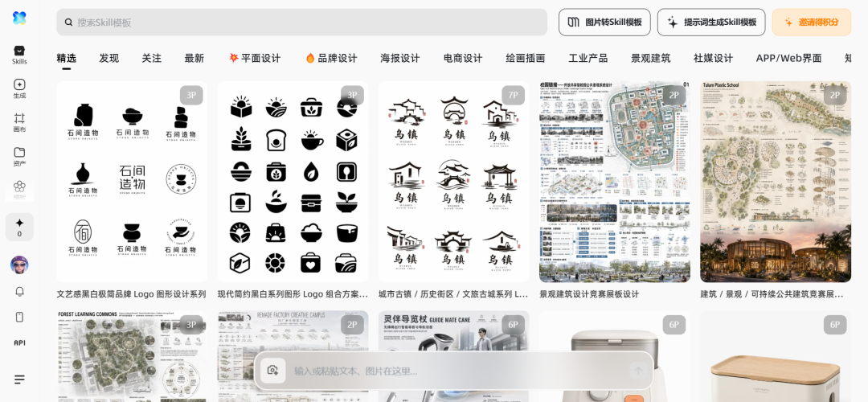This screenshot has height=402, width=868.
Task: Click the 3P badge on the Forest Learning Commons card
Action: tap(191, 325)
